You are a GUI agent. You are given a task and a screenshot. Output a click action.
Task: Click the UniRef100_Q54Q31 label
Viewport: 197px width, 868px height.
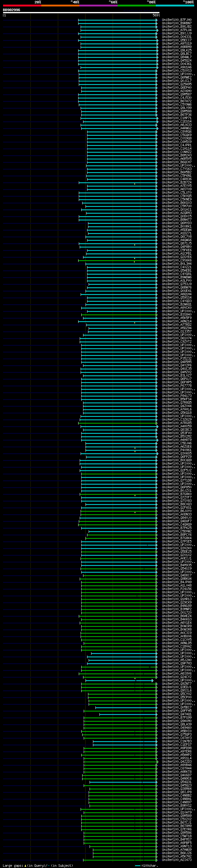176,782
